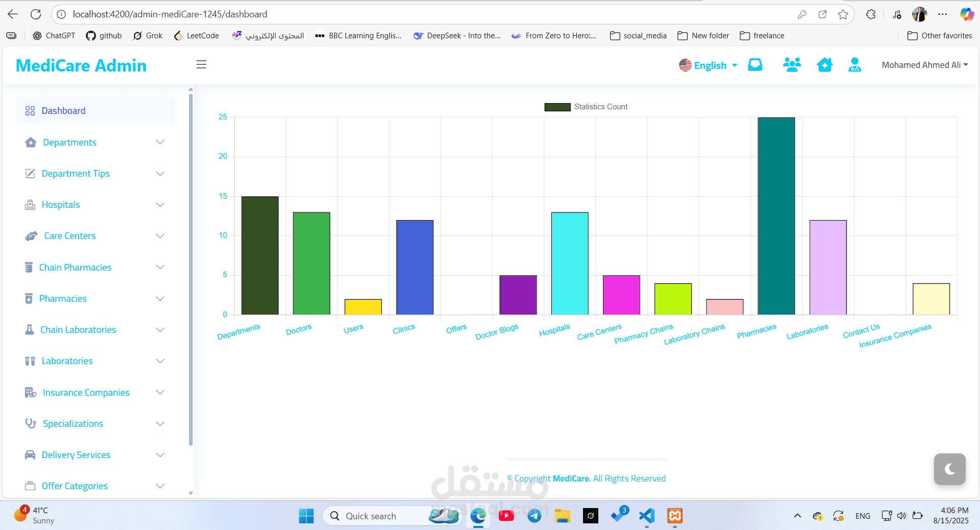Click the MediCare link in footer
The height and width of the screenshot is (530, 980).
(x=571, y=478)
